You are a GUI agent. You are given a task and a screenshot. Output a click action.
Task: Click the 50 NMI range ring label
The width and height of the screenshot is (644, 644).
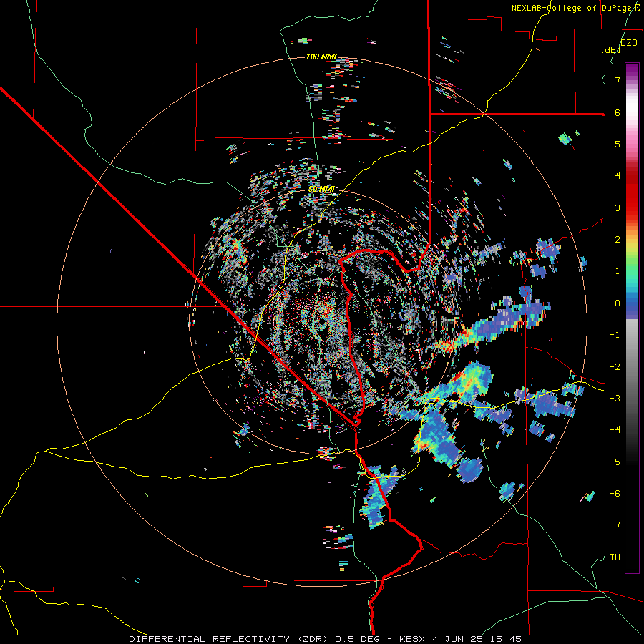pyautogui.click(x=321, y=190)
